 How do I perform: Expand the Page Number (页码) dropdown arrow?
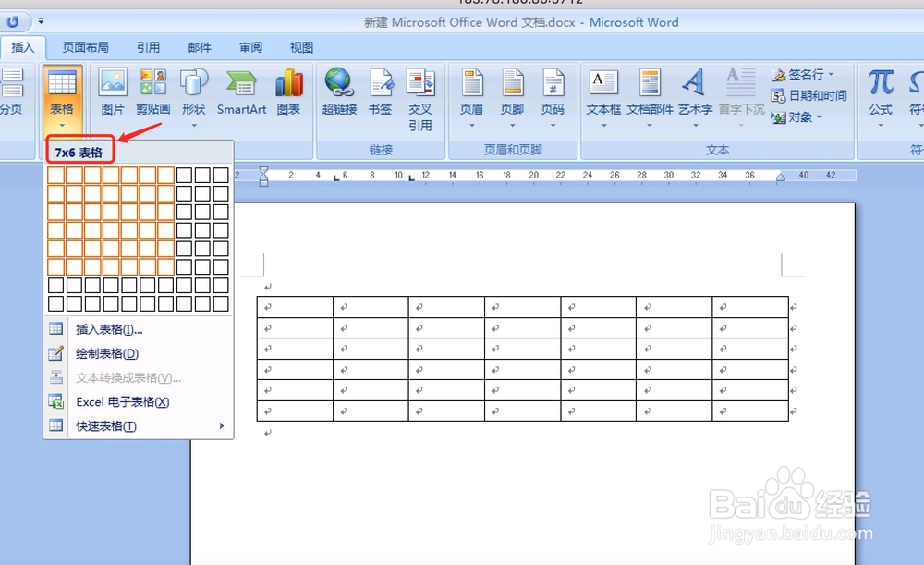coord(553,126)
